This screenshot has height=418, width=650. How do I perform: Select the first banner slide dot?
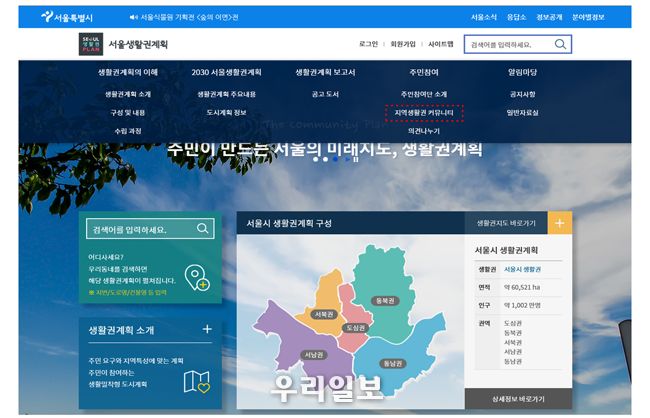(316, 159)
